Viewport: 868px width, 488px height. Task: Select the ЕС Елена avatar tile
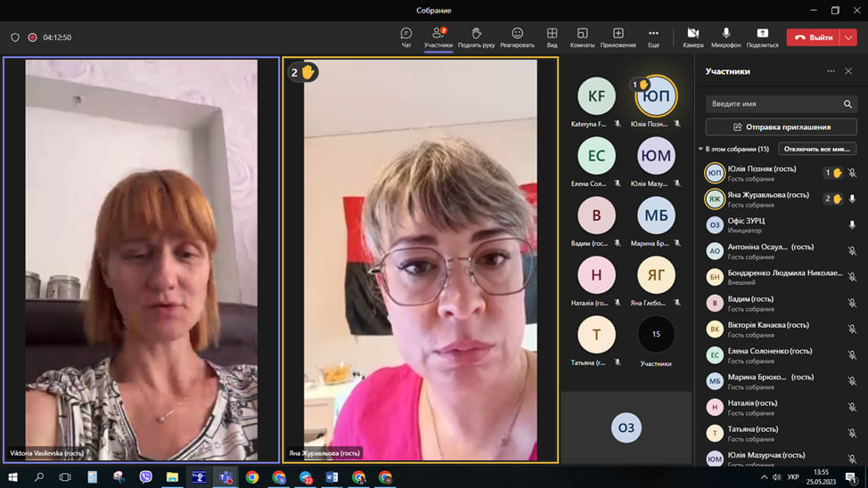pyautogui.click(x=596, y=156)
